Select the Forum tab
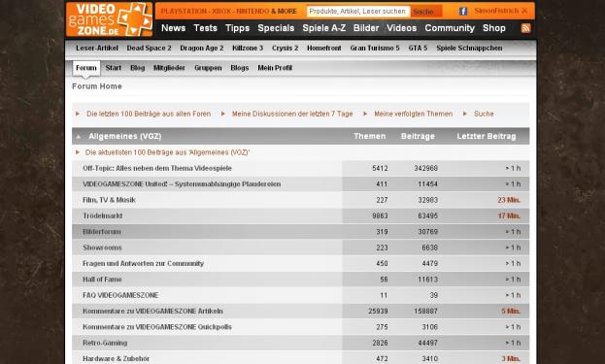 coord(86,68)
